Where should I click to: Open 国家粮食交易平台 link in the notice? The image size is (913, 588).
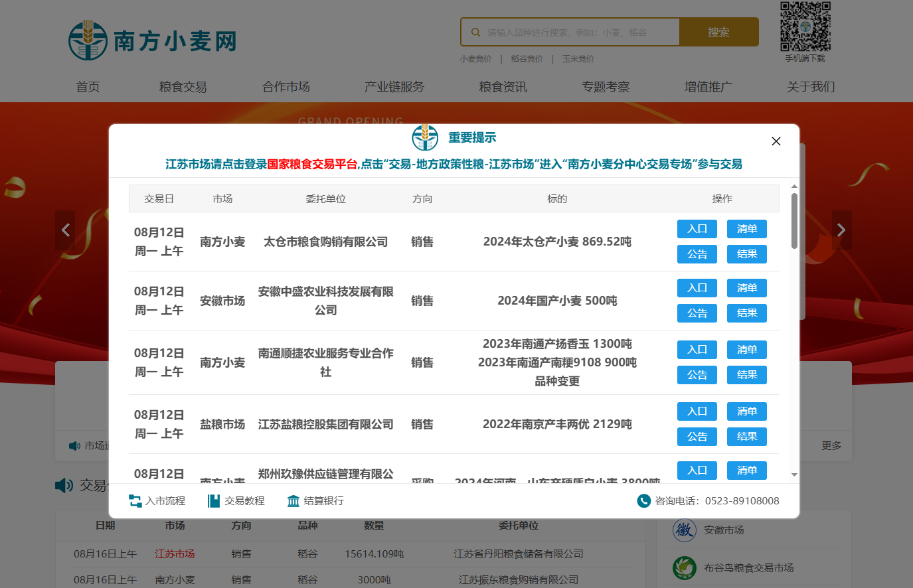pos(299,165)
